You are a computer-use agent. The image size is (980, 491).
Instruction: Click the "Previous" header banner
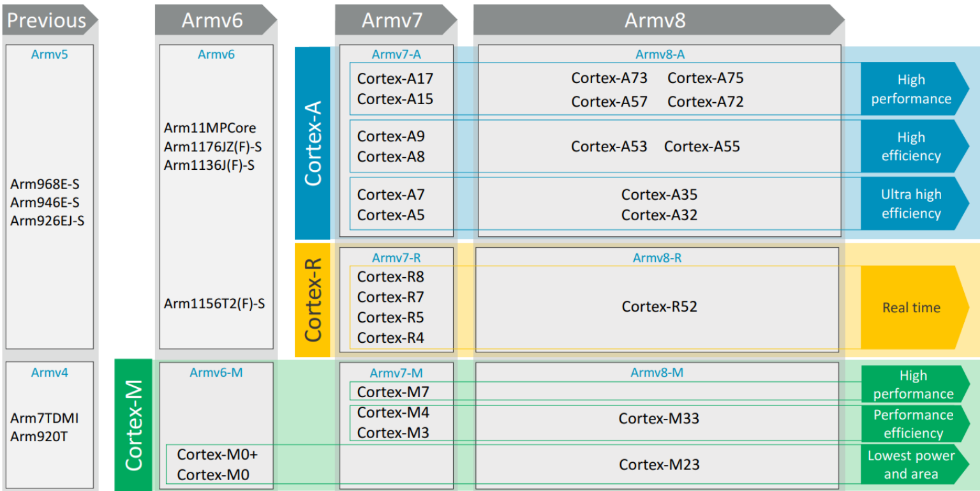[x=50, y=20]
